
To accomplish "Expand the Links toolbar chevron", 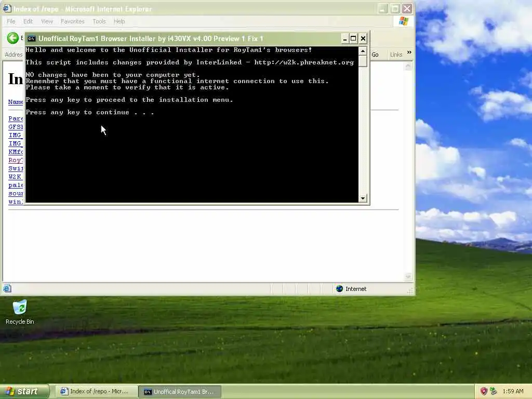I will (409, 52).
